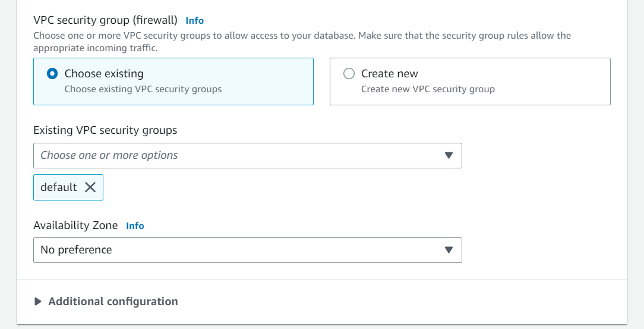Click the Availability Zone field label
Image resolution: width=644 pixels, height=329 pixels.
point(75,225)
